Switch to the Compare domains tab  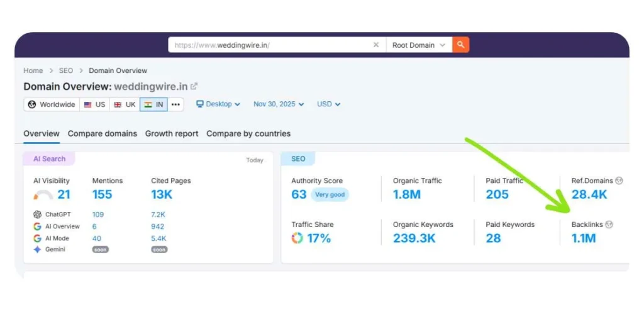(102, 133)
